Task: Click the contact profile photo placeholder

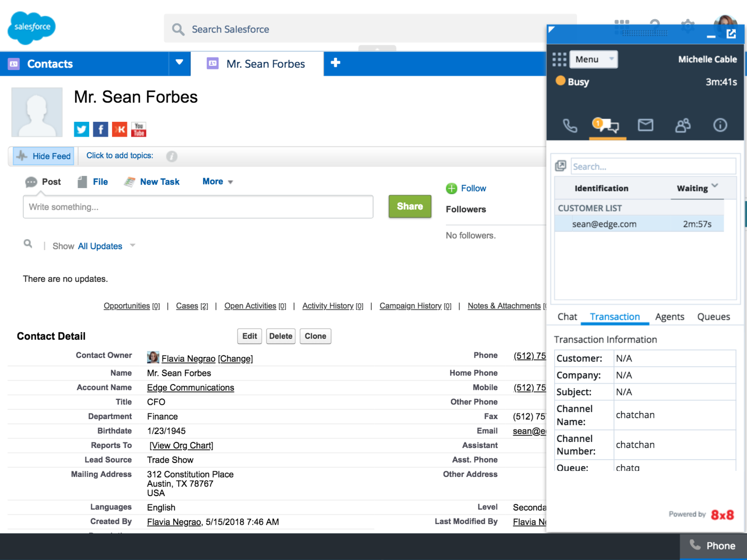Action: pyautogui.click(x=37, y=112)
